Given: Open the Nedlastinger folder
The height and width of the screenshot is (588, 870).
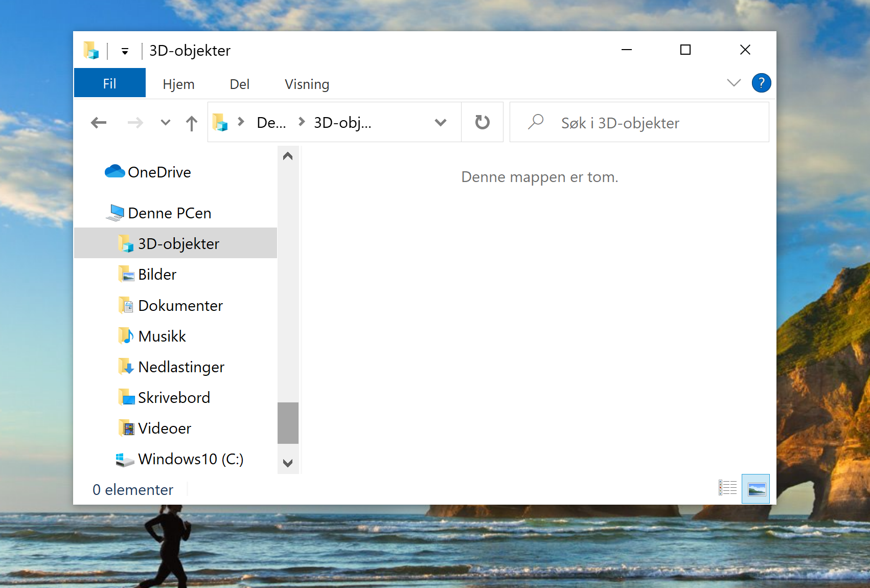Looking at the screenshot, I should tap(180, 367).
